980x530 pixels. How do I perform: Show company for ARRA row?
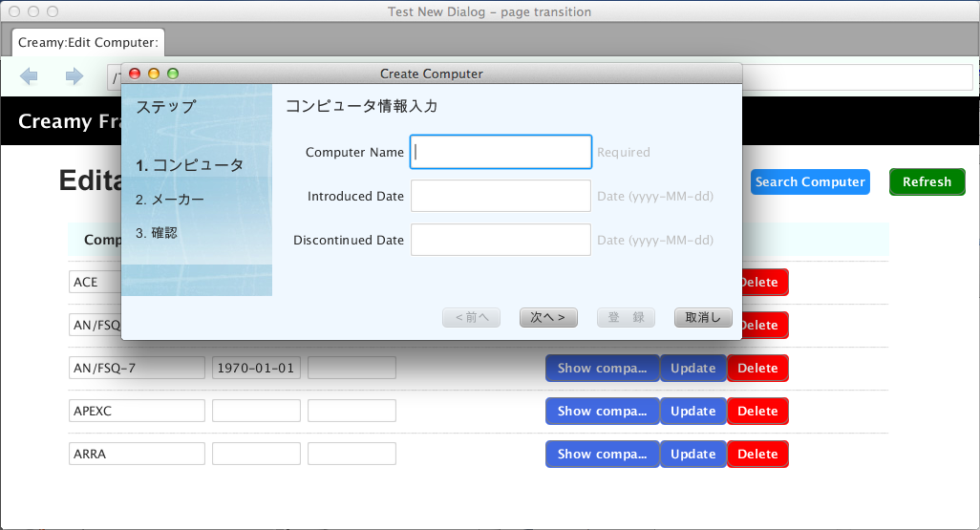click(x=602, y=455)
